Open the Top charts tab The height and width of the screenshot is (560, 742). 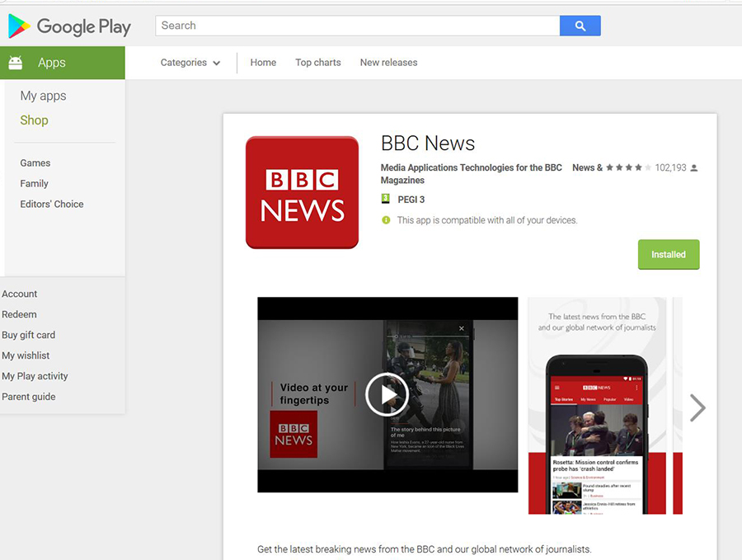[x=318, y=63]
